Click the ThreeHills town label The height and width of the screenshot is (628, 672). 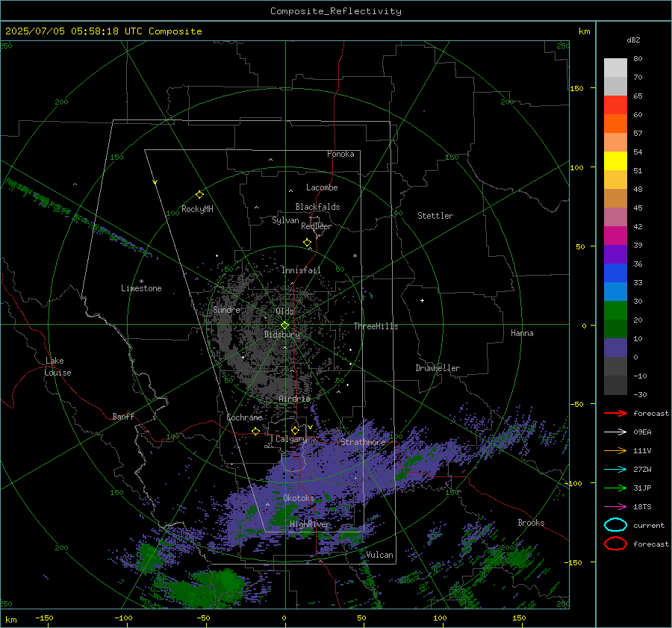[376, 326]
